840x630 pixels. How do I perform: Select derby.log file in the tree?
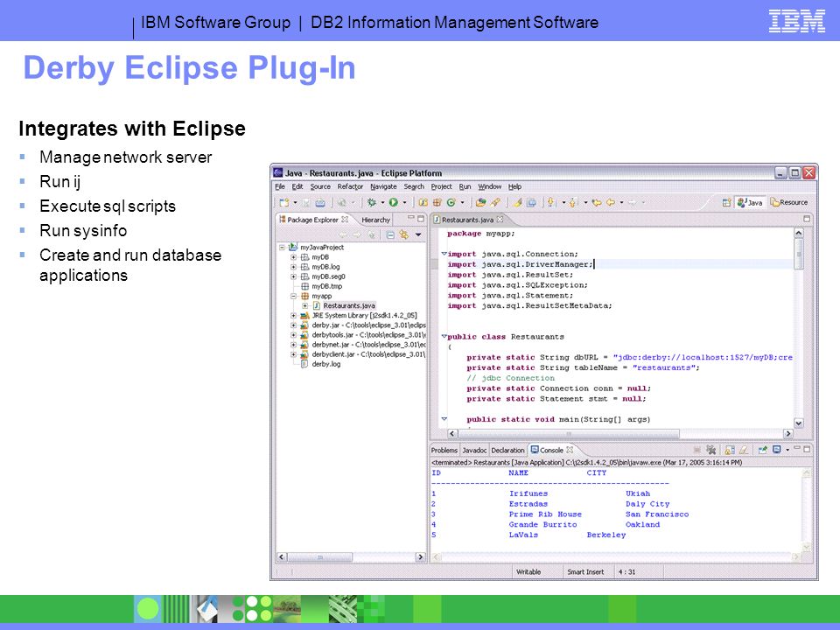[325, 364]
